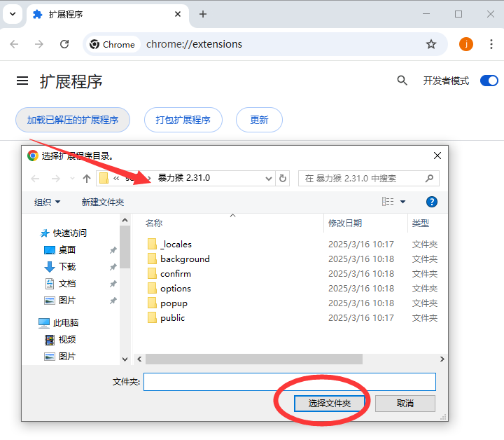The width and height of the screenshot is (504, 440).
Task: Click the 2025/3/16 10:17 date of _locales
Action: click(361, 244)
